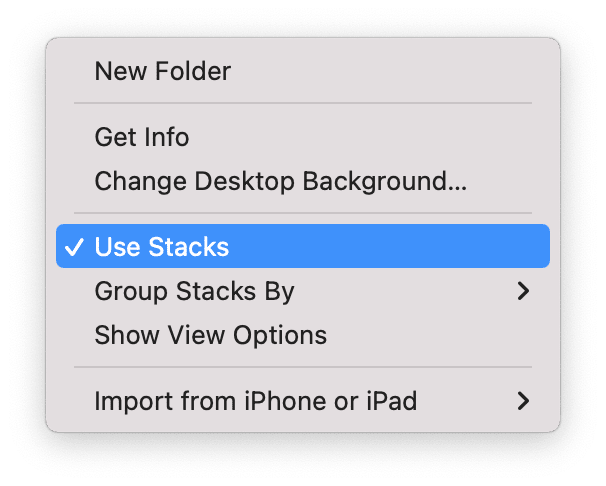606x486 pixels.
Task: Choose New Folder from the menu
Action: [162, 72]
